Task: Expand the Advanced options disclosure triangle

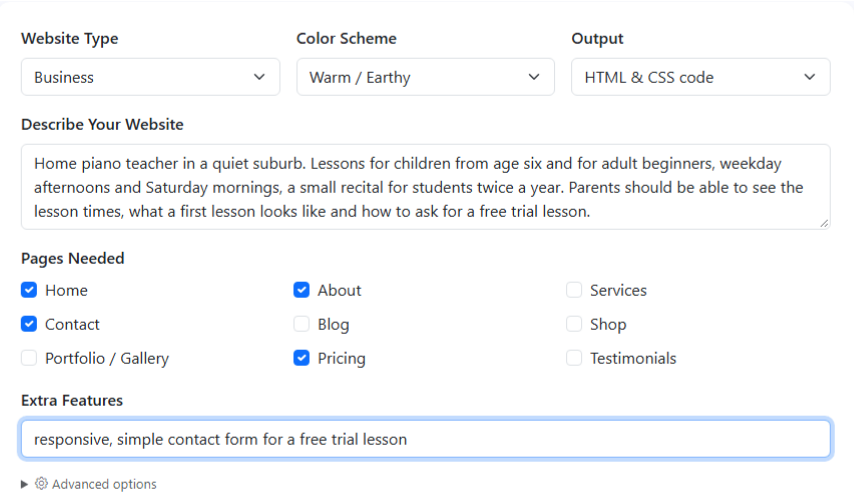Action: click(x=24, y=484)
